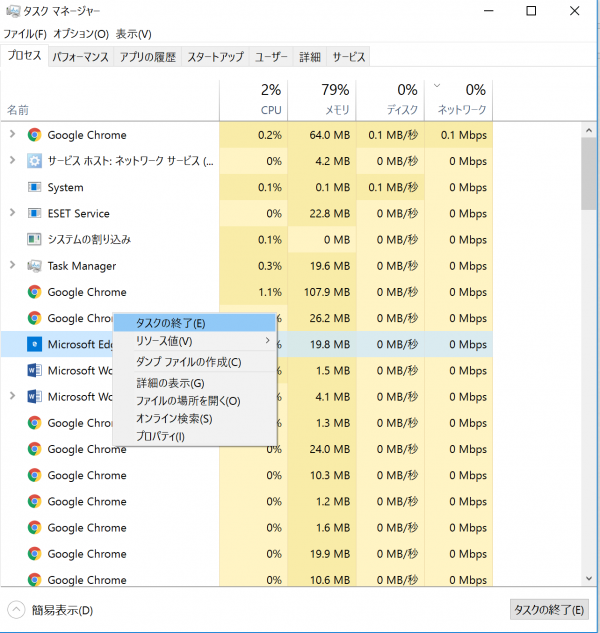Click the Word icon in the 4.1 MB row
This screenshot has width=600, height=633.
(34, 397)
